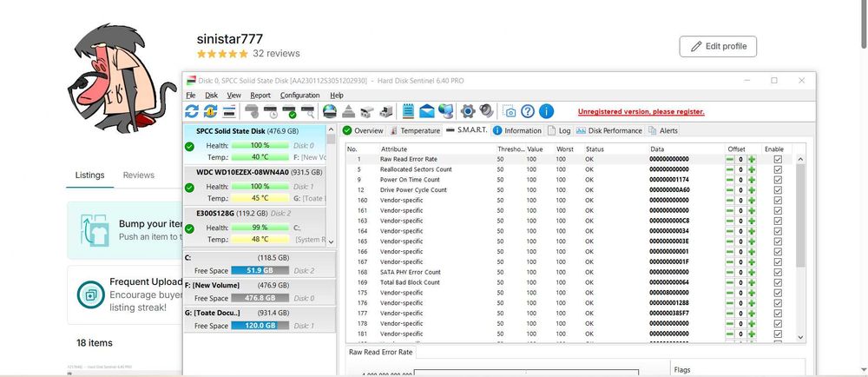Click the 32 reviews link on the profile
Viewport: 868px width, 377px height.
coord(276,54)
